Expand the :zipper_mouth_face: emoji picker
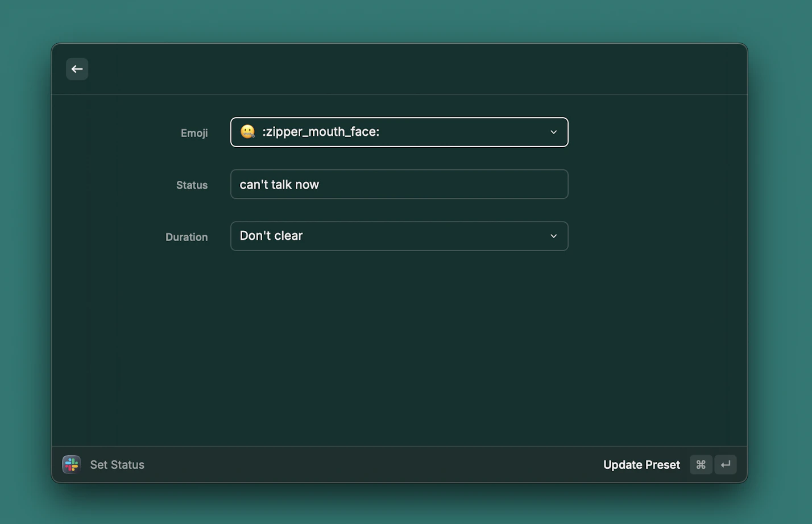The width and height of the screenshot is (812, 524). tap(399, 132)
